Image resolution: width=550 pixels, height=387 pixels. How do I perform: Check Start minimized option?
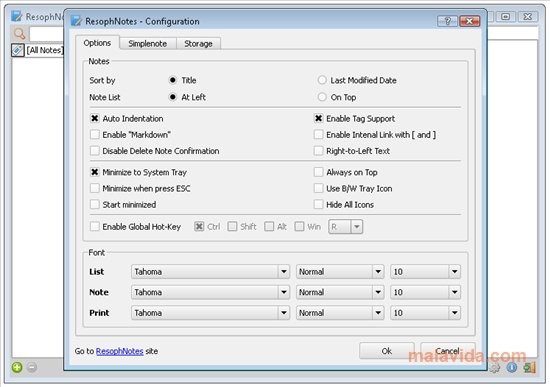point(95,205)
